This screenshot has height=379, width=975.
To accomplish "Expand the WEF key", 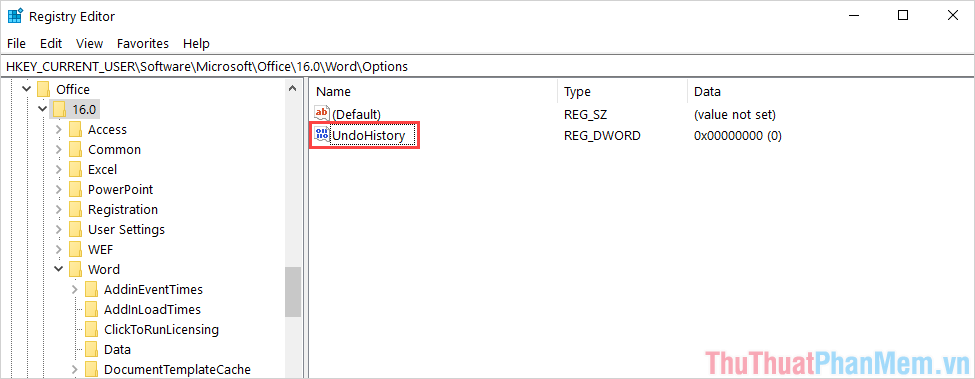I will pyautogui.click(x=58, y=250).
